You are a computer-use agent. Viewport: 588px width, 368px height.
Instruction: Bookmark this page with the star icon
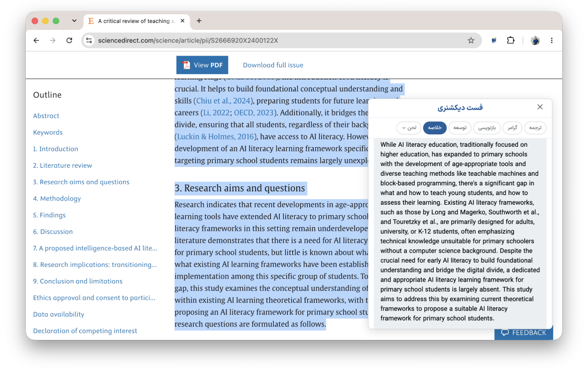pyautogui.click(x=471, y=40)
